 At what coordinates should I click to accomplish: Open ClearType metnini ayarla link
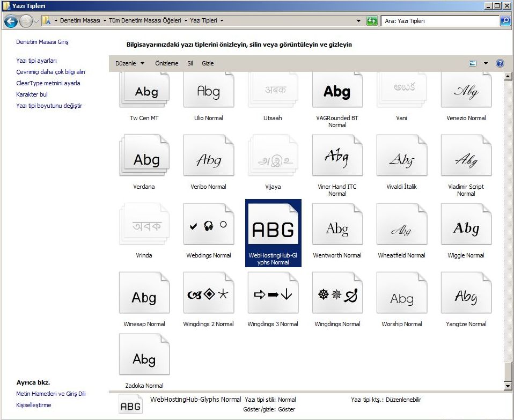point(48,83)
